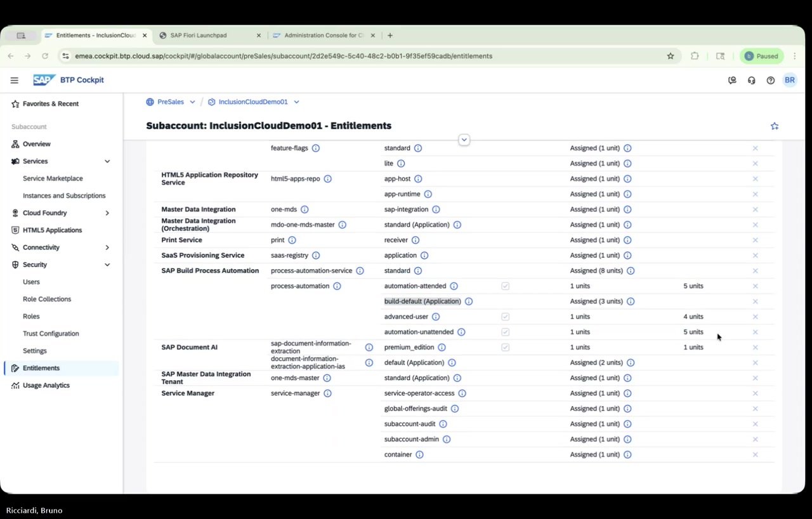Expand the Connectivity sidebar section
The height and width of the screenshot is (519, 812).
pos(107,247)
